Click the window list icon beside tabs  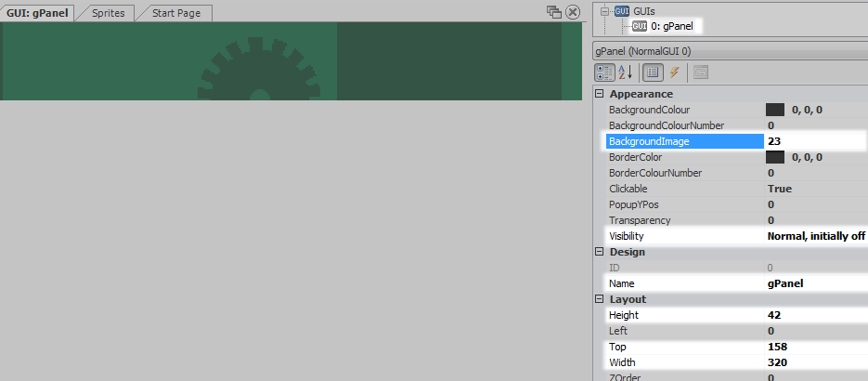554,12
